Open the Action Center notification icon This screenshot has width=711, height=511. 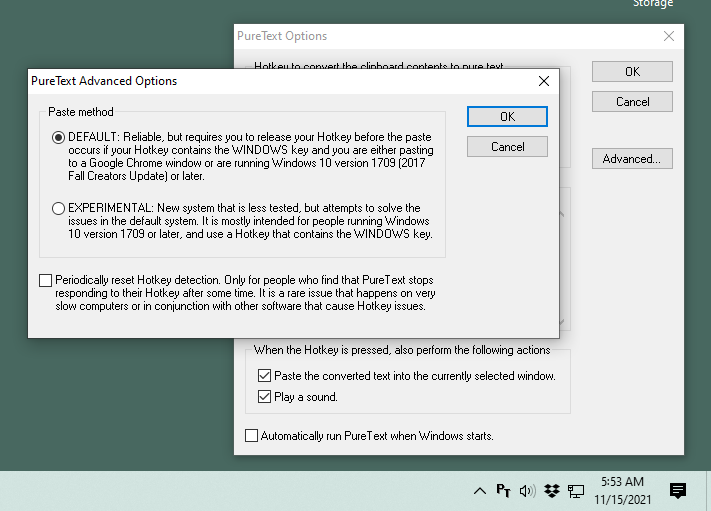(677, 491)
